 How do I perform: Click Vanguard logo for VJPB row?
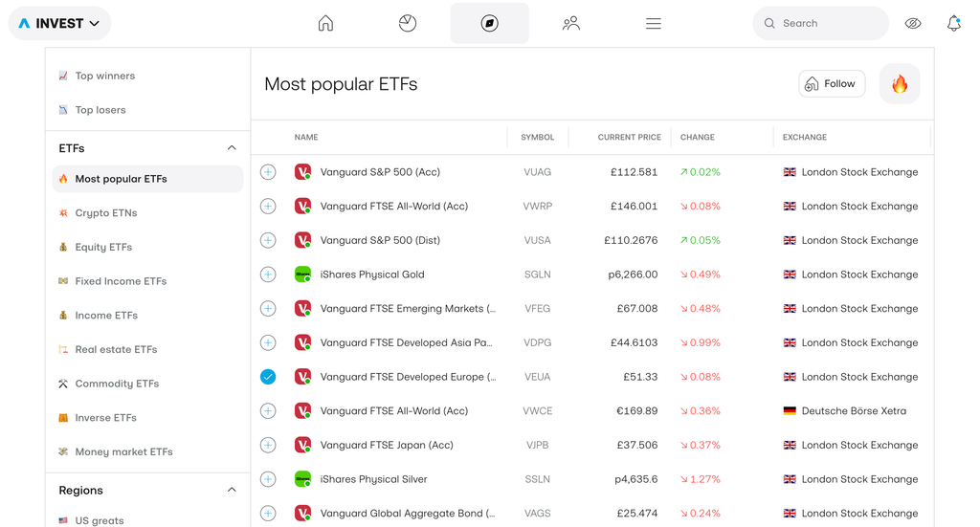tap(302, 445)
